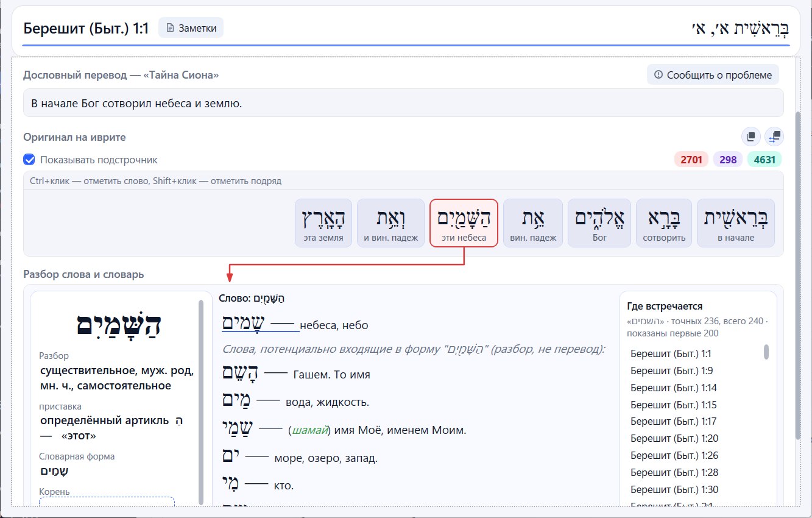812x518 pixels.
Task: Click the single copy icon above the number badges
Action: click(750, 136)
